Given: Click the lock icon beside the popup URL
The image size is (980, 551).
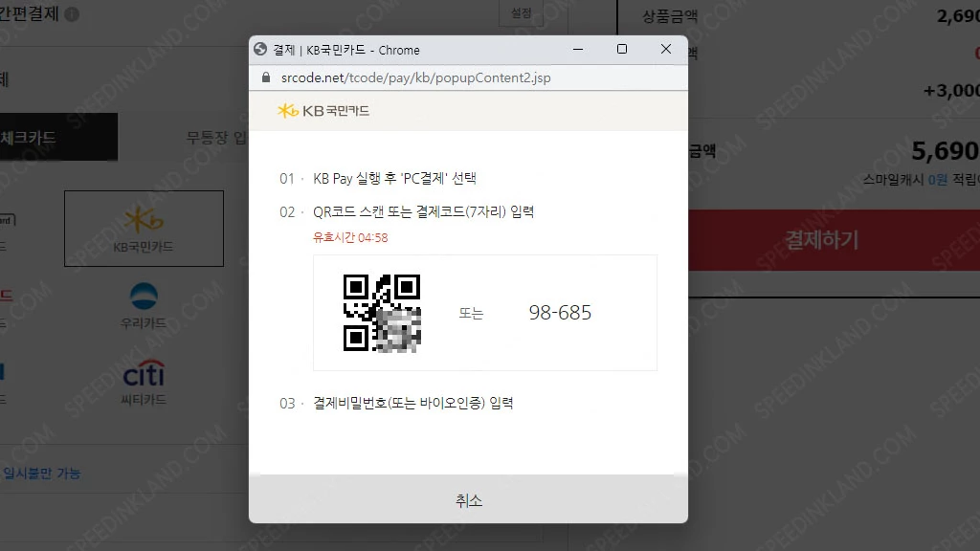Looking at the screenshot, I should 266,77.
